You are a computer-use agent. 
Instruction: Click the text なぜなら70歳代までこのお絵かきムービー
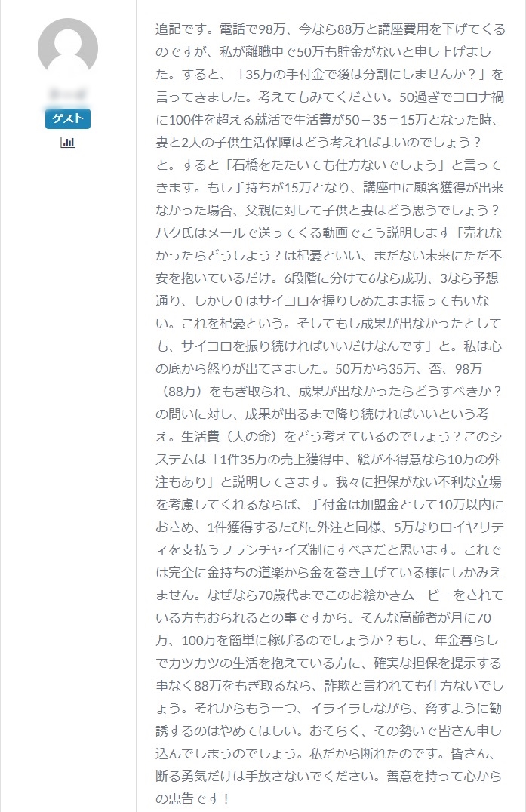click(329, 595)
